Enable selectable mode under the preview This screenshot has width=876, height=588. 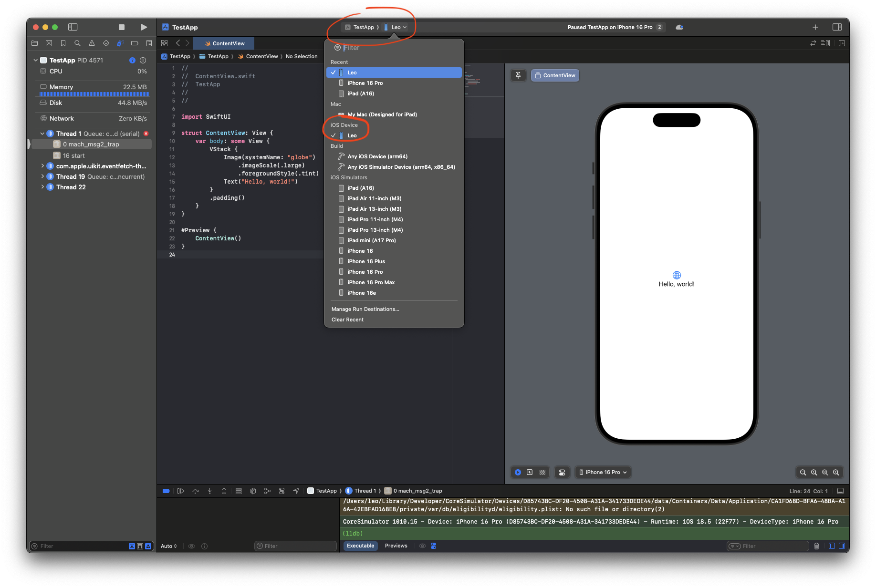click(x=530, y=472)
